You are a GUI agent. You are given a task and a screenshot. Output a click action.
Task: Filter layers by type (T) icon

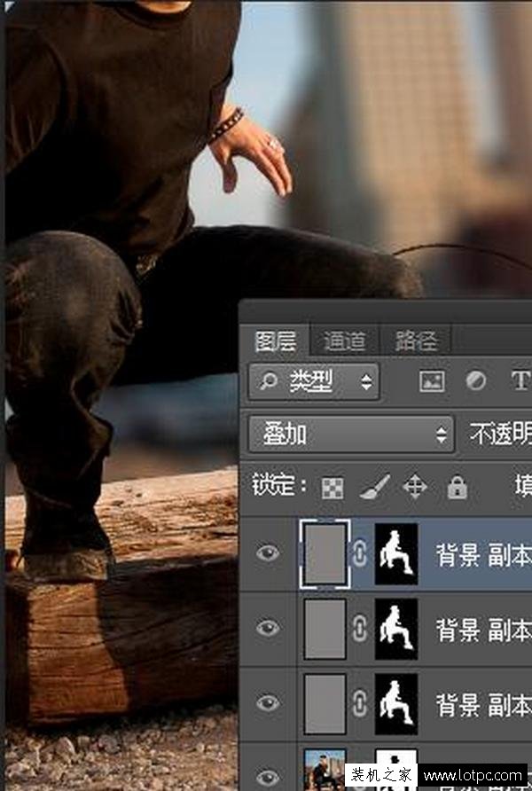(x=520, y=381)
